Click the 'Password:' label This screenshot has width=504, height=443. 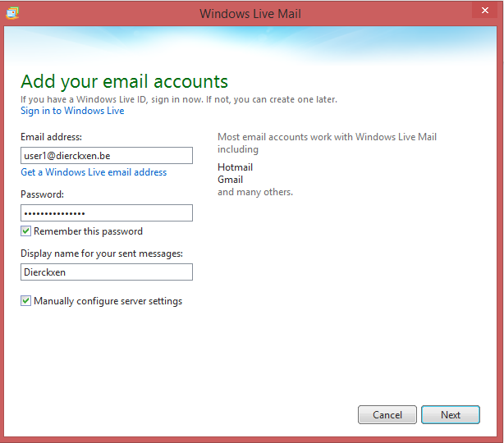[x=42, y=194]
